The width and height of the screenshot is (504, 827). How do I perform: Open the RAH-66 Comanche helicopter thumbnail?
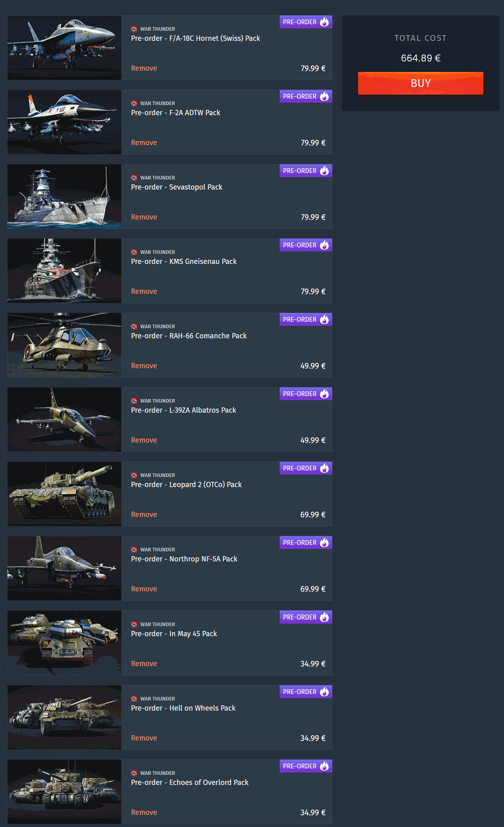[x=64, y=345]
